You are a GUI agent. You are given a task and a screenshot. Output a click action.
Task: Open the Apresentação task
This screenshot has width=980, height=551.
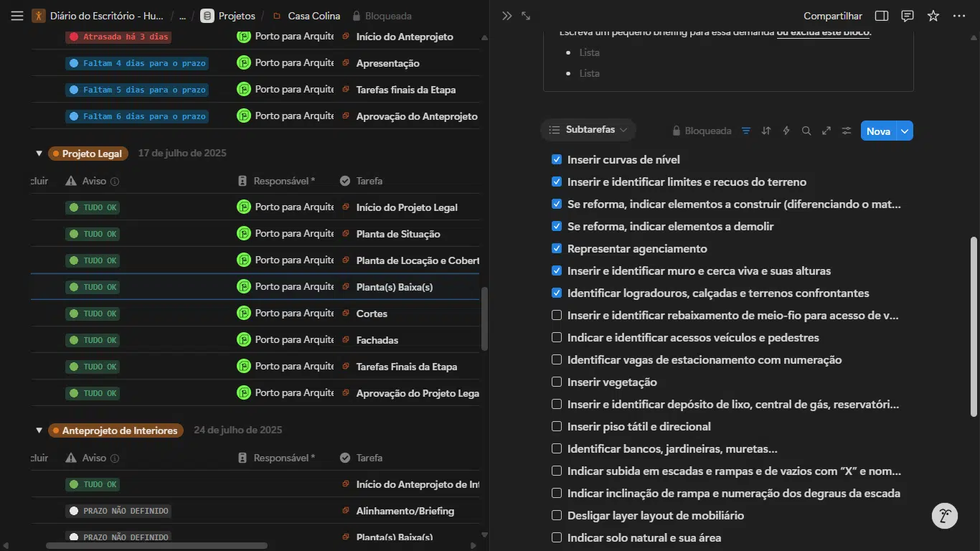(x=388, y=63)
